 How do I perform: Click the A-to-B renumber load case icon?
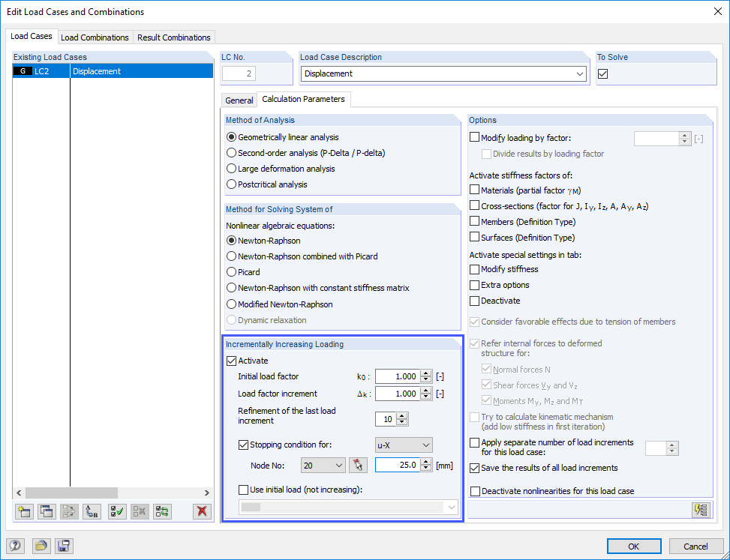coord(92,511)
